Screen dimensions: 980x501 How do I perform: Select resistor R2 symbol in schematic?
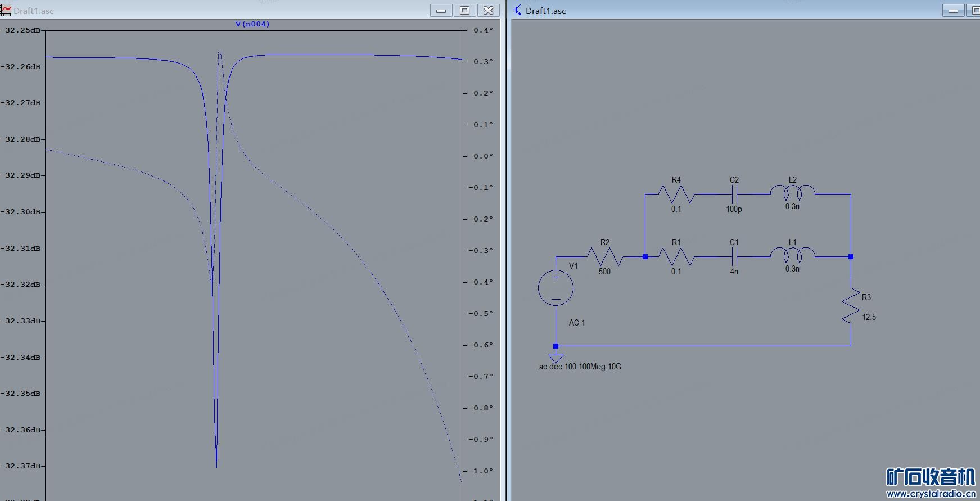(604, 257)
